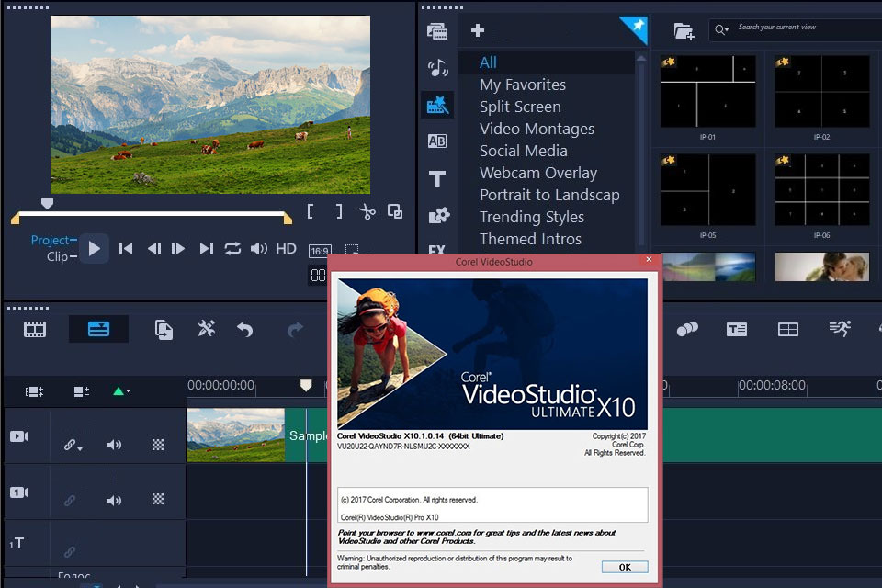Select the wedding couple template thumbnail
Image resolution: width=882 pixels, height=588 pixels.
point(821,266)
